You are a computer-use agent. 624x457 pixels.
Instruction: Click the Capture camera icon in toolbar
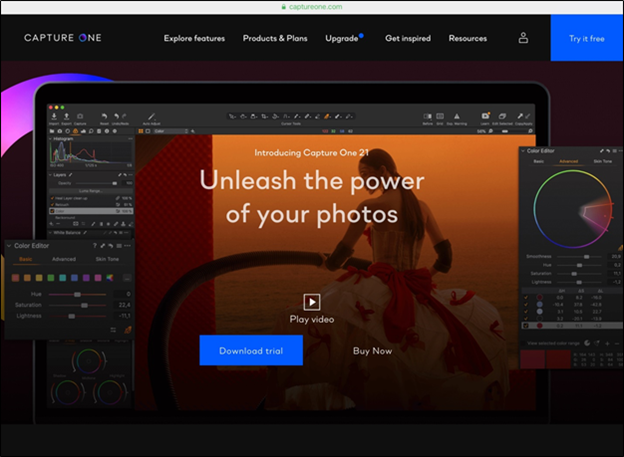pyautogui.click(x=80, y=116)
